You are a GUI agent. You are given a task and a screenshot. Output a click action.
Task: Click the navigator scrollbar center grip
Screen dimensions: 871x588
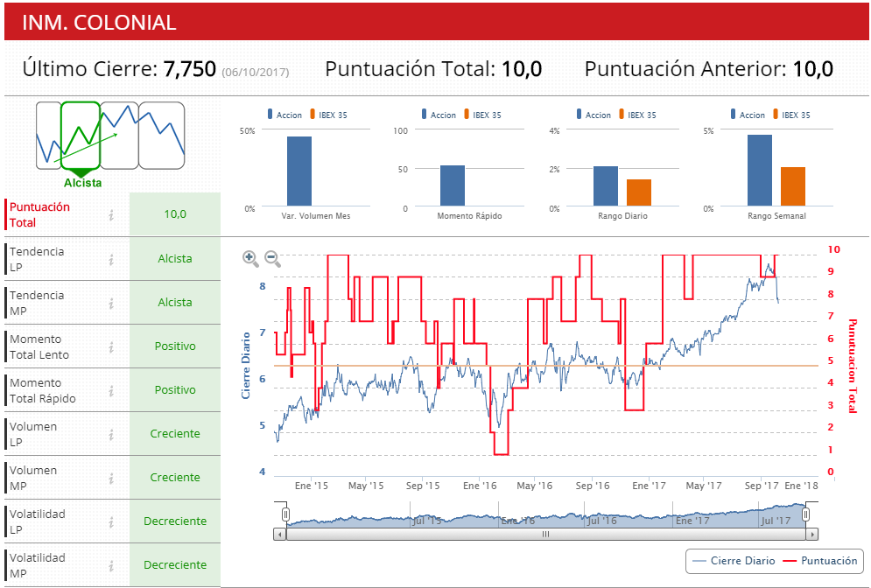pos(545,534)
